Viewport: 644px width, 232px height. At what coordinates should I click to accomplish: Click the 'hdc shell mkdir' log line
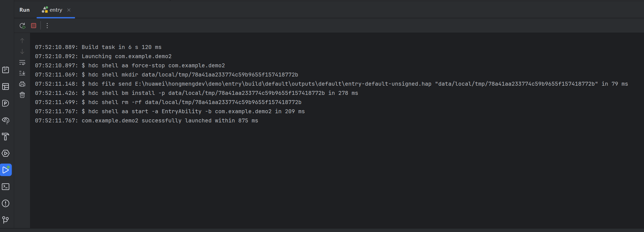pos(167,75)
